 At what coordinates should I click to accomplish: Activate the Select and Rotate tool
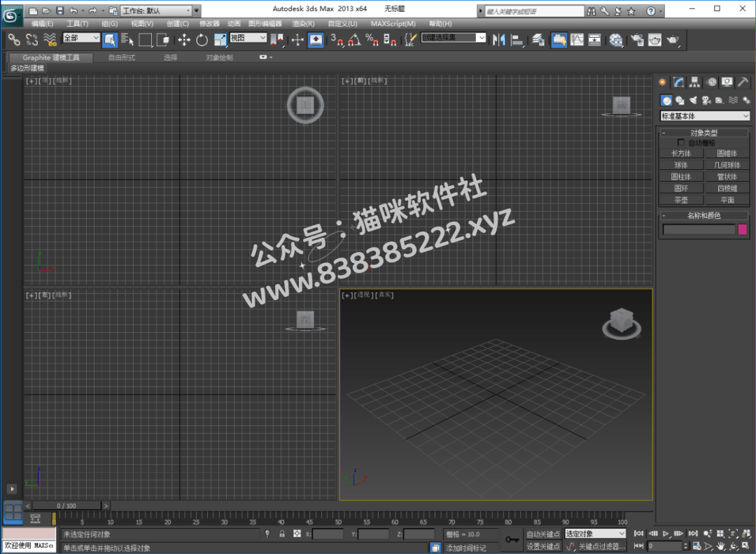202,40
